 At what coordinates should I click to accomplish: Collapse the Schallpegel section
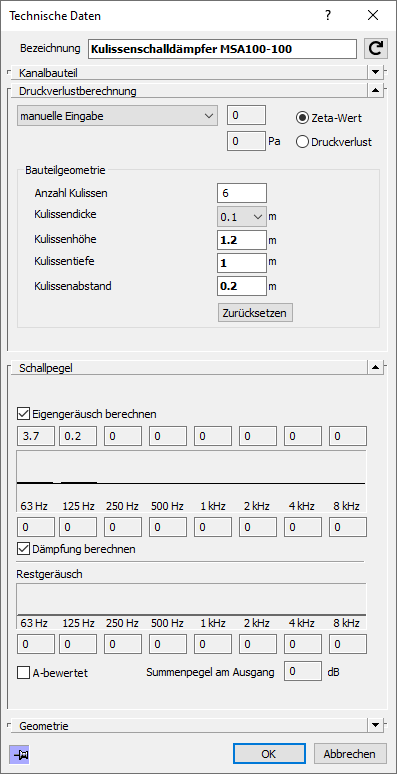376,367
